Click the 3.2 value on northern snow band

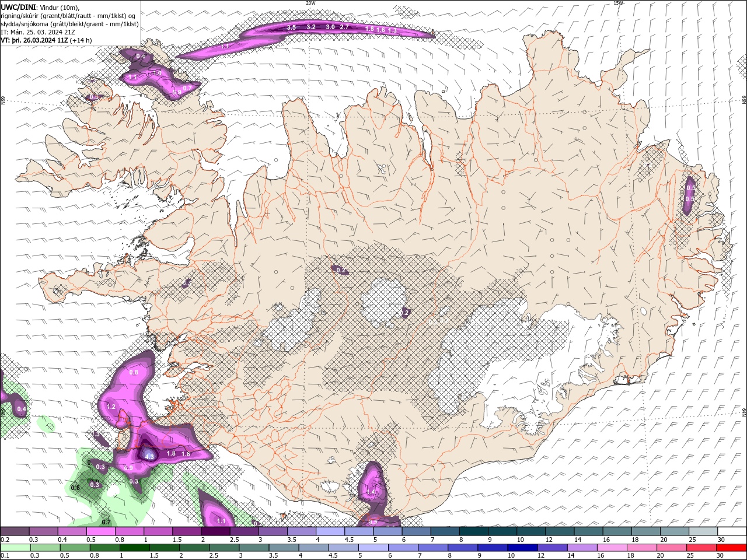[311, 27]
